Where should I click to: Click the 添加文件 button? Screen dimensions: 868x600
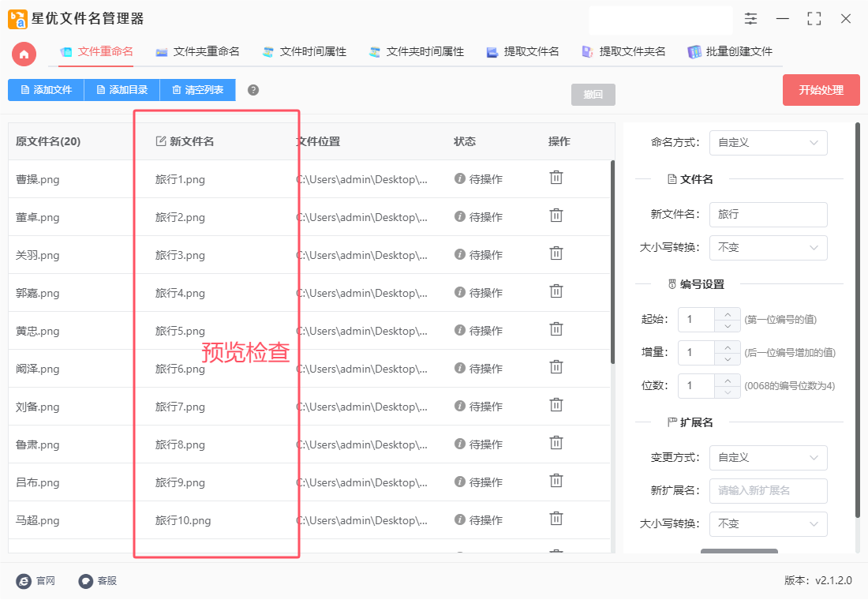46,90
